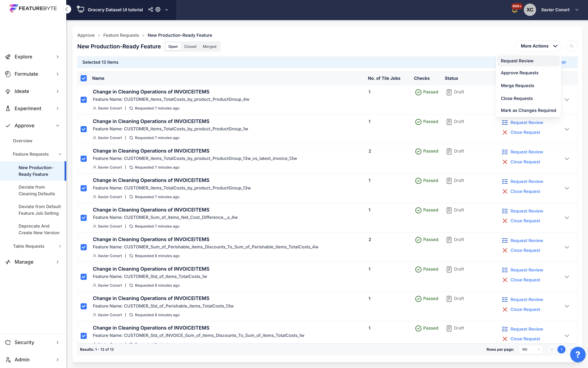
Task: Uncheck the Std_of_items_TotalCosts_1w request
Action: pos(84,277)
